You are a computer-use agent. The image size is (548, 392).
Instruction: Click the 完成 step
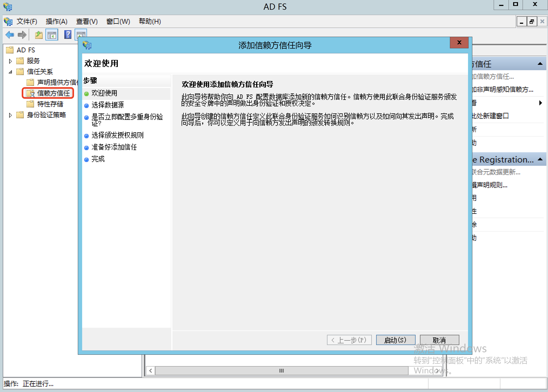pyautogui.click(x=98, y=159)
